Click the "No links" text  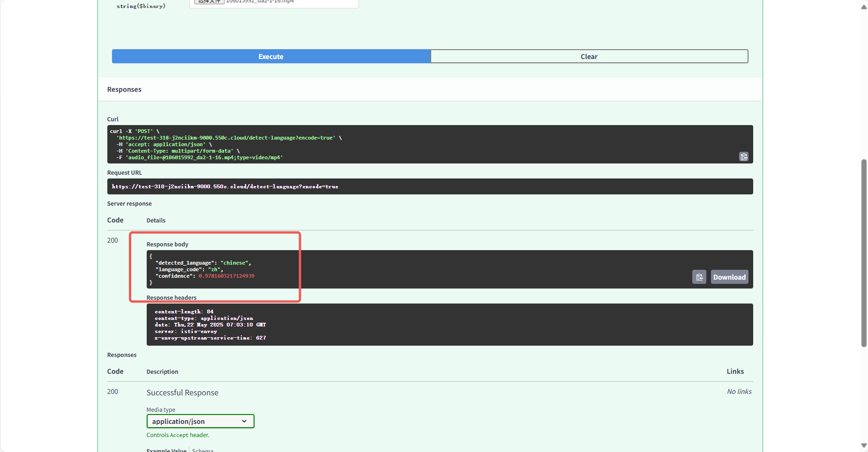[739, 392]
